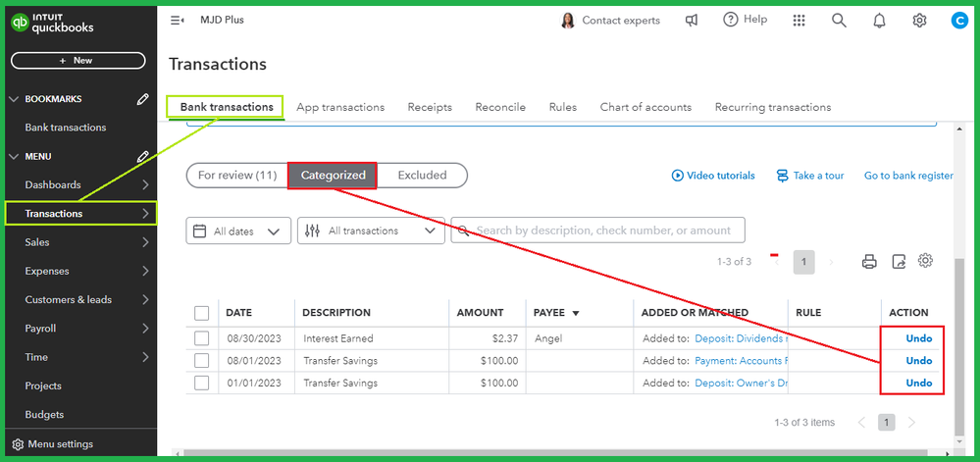Image resolution: width=980 pixels, height=462 pixels.
Task: Open the header settings gear
Action: [x=919, y=21]
